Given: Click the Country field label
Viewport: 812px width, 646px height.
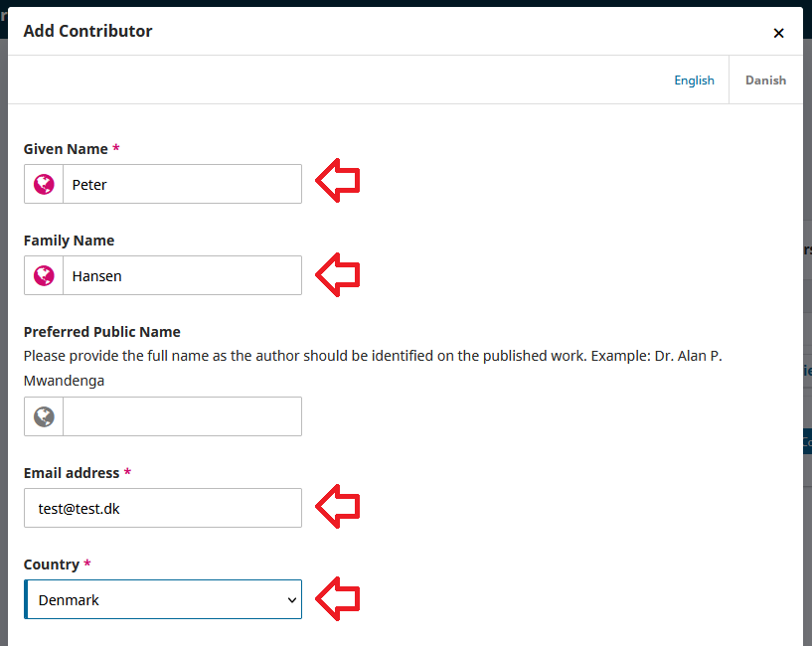Looking at the screenshot, I should (x=52, y=565).
